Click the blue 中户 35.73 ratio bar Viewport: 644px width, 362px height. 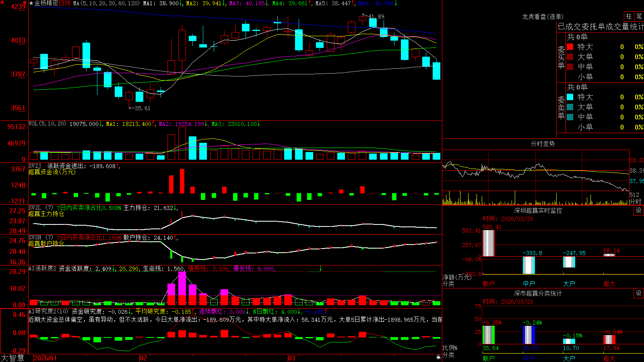pos(529,335)
